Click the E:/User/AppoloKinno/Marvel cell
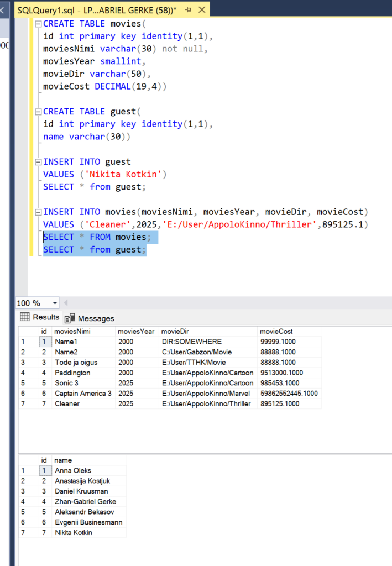This screenshot has width=392, height=566. point(208,394)
